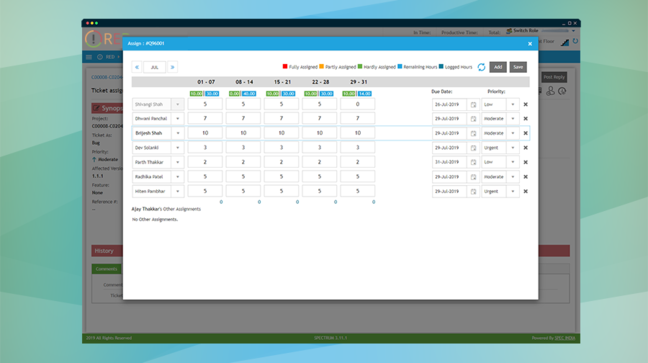
Task: Click the Add button
Action: click(x=498, y=67)
